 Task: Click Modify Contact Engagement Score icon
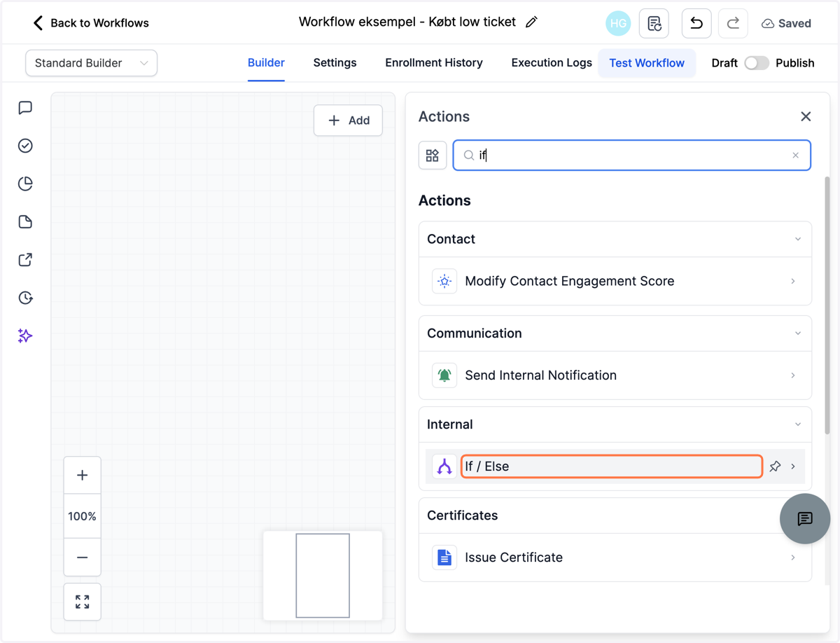444,281
